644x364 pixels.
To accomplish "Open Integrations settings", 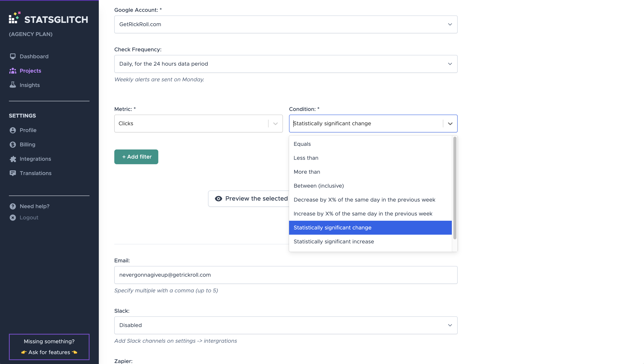I will pos(35,159).
